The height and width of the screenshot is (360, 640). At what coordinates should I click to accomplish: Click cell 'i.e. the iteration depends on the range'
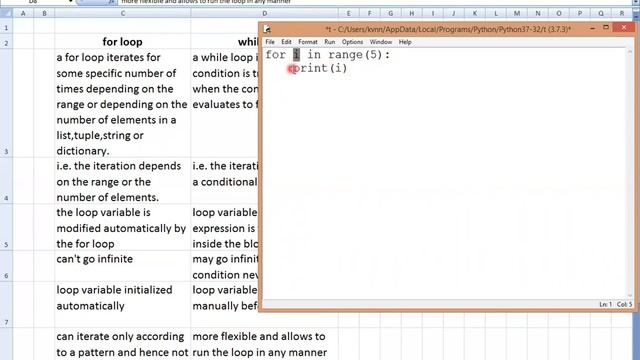click(x=122, y=181)
